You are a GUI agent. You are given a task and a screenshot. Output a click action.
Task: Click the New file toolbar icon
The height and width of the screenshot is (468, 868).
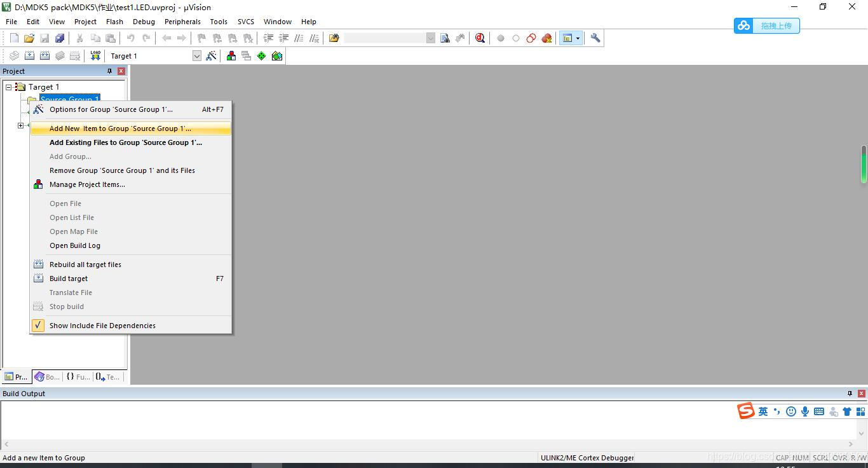pyautogui.click(x=14, y=38)
